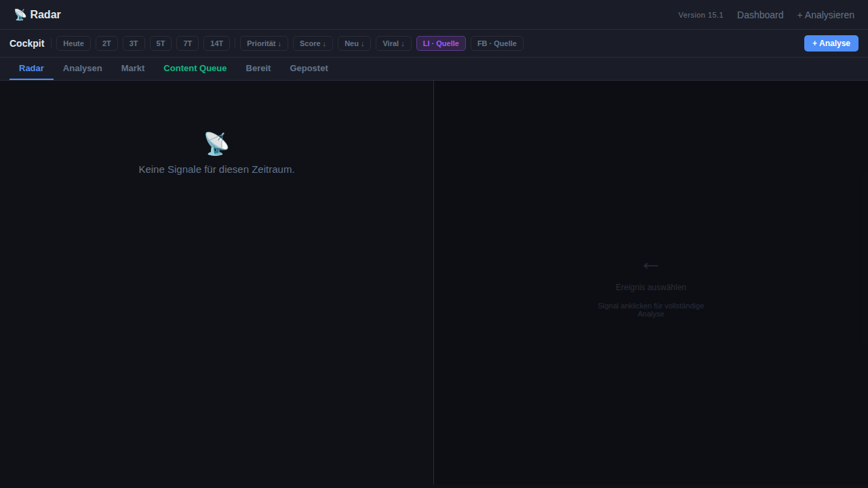Sort by Viral descending
This screenshot has width=868, height=488.
(x=393, y=43)
